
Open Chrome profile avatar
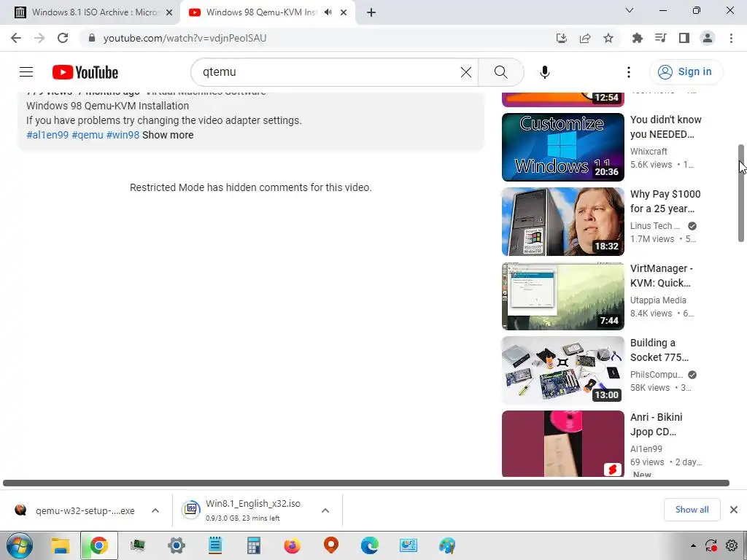708,38
